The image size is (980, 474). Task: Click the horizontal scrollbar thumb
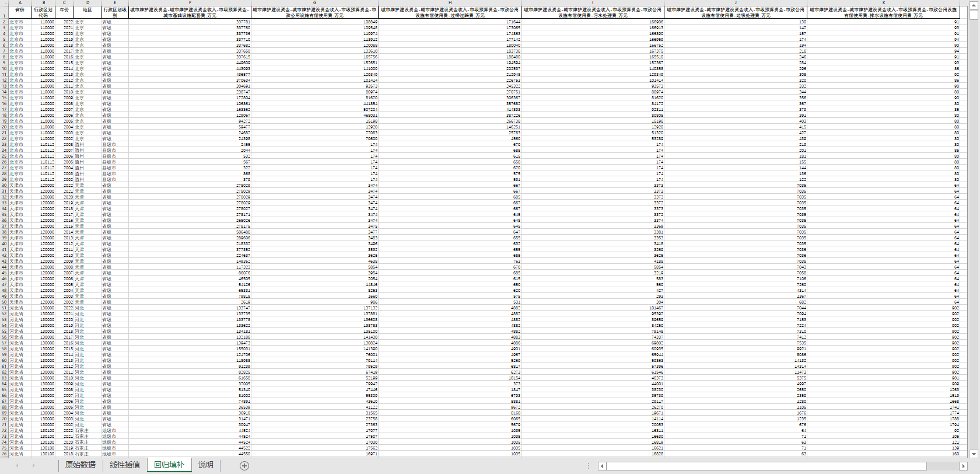(x=766, y=466)
